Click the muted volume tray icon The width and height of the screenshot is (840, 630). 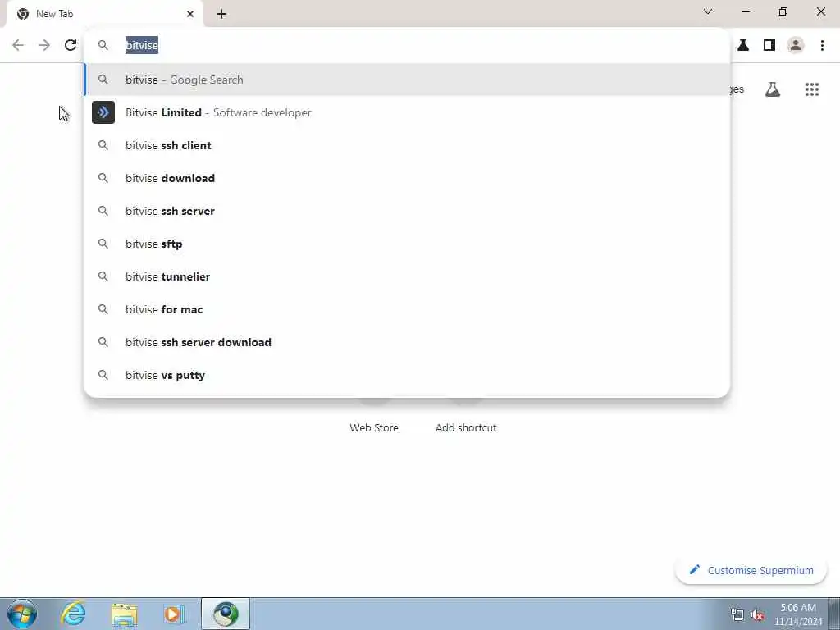pyautogui.click(x=757, y=615)
